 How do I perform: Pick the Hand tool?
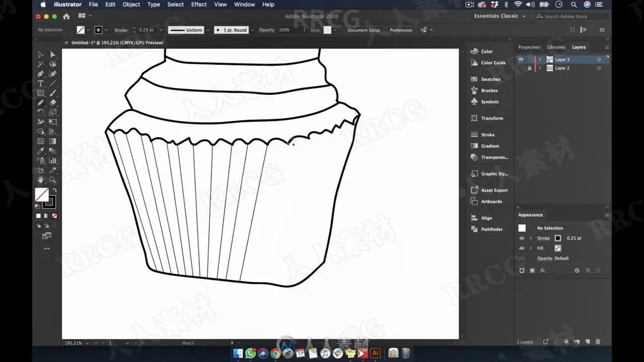pos(40,180)
